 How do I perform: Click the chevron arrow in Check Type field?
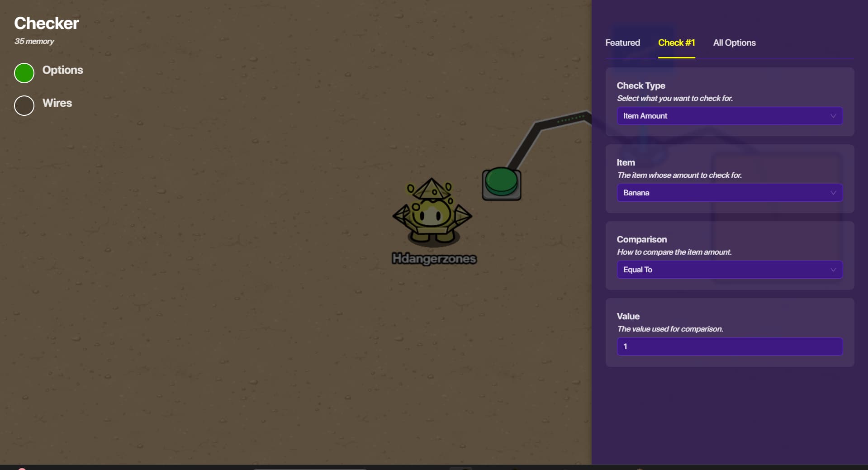coord(833,116)
